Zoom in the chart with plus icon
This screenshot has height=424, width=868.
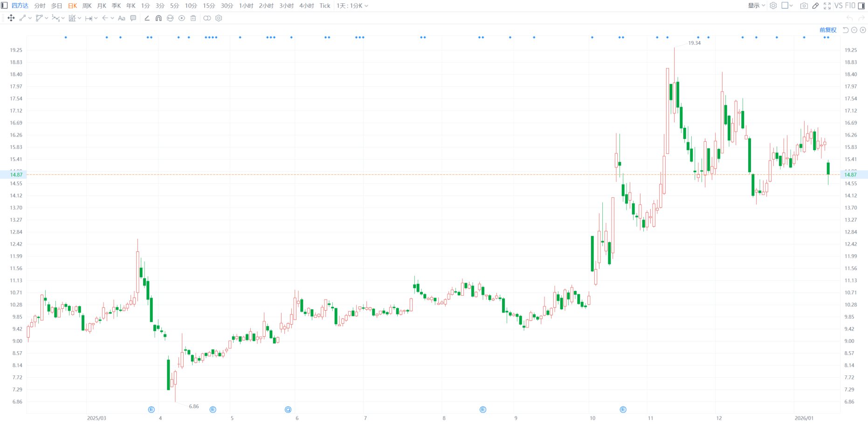[863, 30]
